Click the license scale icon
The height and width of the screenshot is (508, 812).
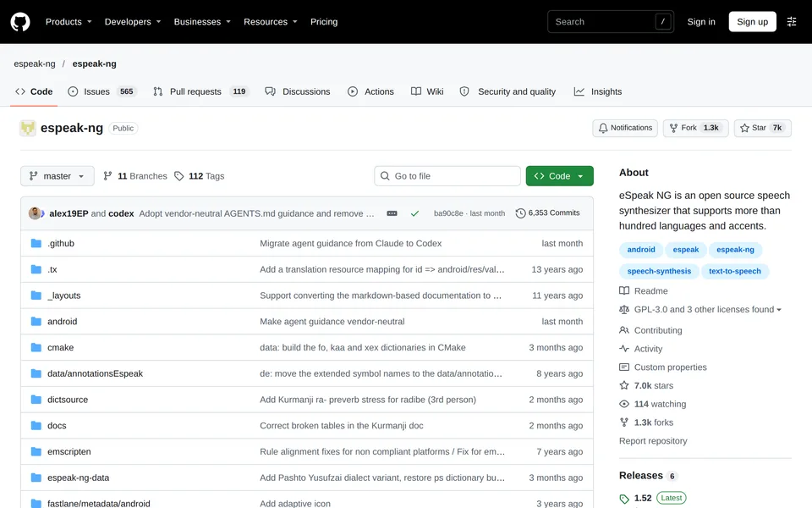[x=624, y=310]
